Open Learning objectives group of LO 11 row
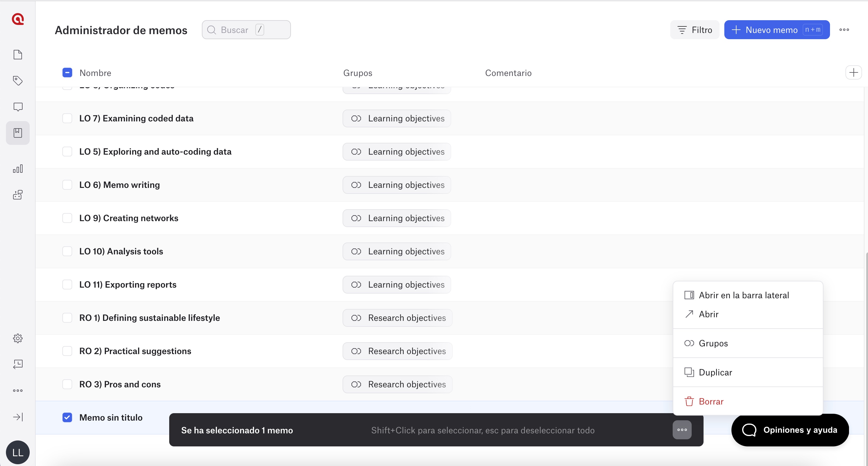This screenshot has height=466, width=868. pyautogui.click(x=397, y=284)
